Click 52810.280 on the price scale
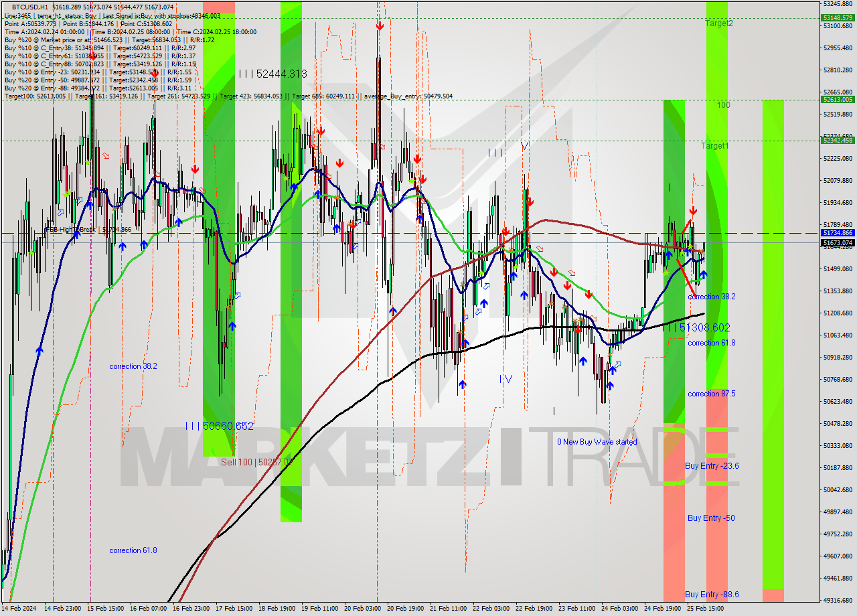Viewport: 857px width, 616px height. tap(838, 70)
